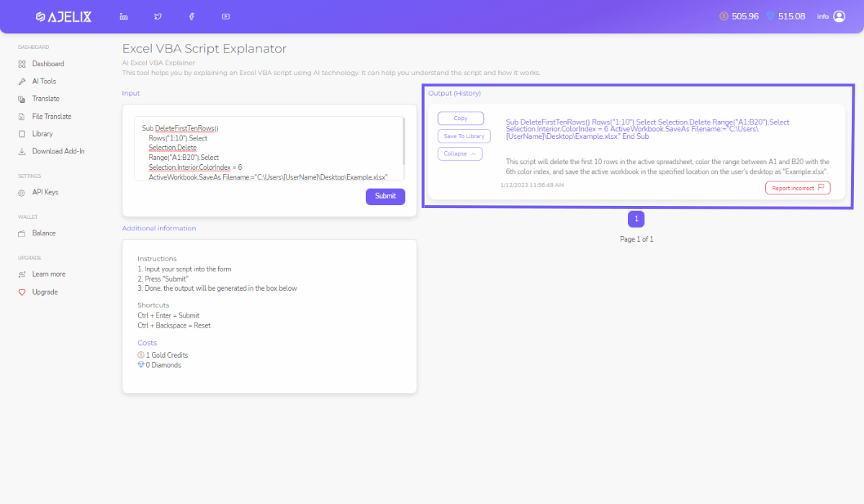Open Learn more link in sidebar

(x=49, y=274)
